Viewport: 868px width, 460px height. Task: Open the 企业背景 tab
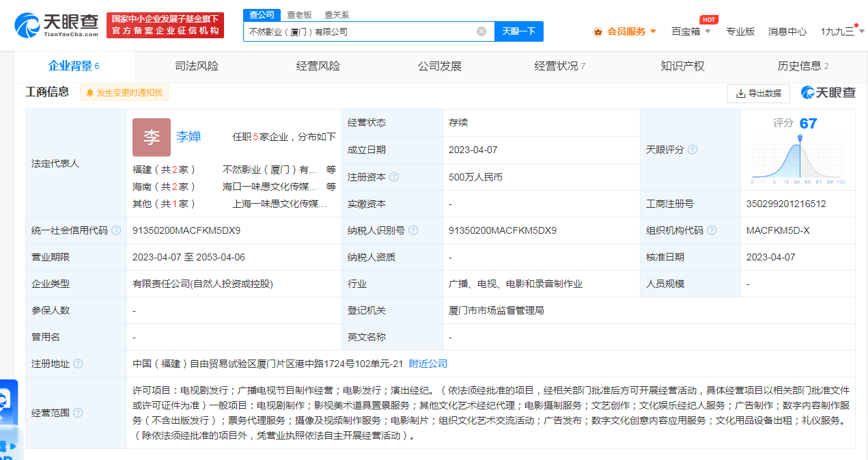click(x=74, y=66)
